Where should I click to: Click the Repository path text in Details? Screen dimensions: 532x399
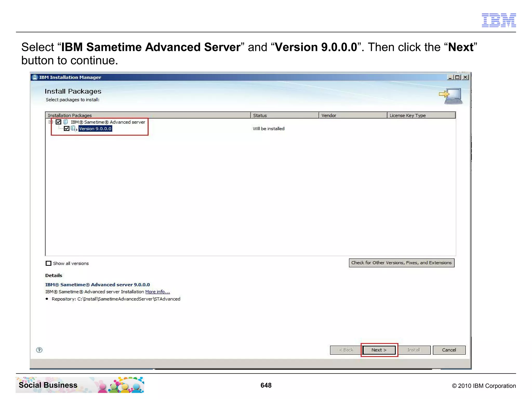(x=116, y=299)
